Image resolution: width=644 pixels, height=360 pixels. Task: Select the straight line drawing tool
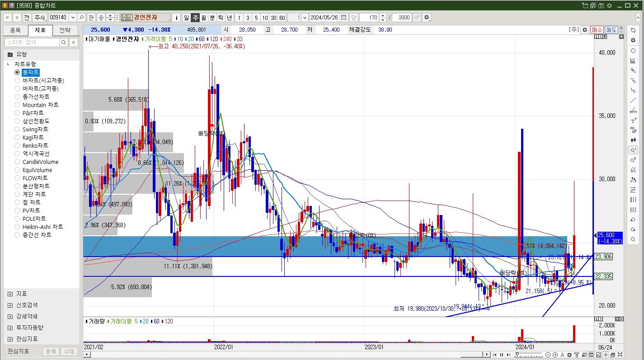pos(633,100)
